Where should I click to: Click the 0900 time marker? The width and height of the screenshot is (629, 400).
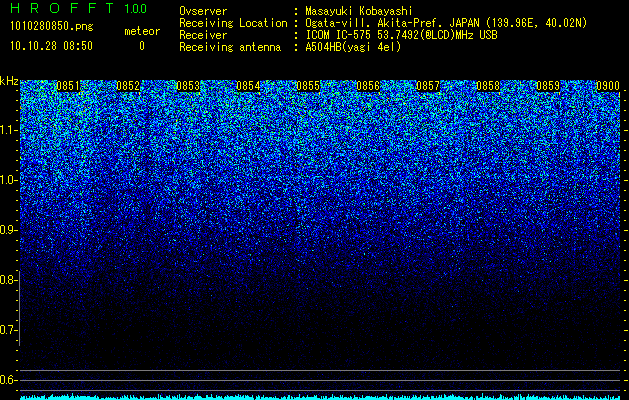pos(608,86)
